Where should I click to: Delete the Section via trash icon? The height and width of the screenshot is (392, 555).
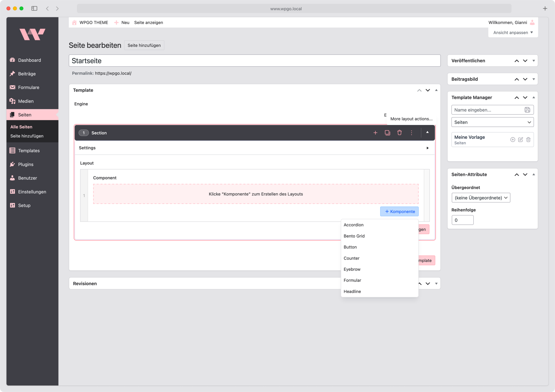pyautogui.click(x=399, y=133)
